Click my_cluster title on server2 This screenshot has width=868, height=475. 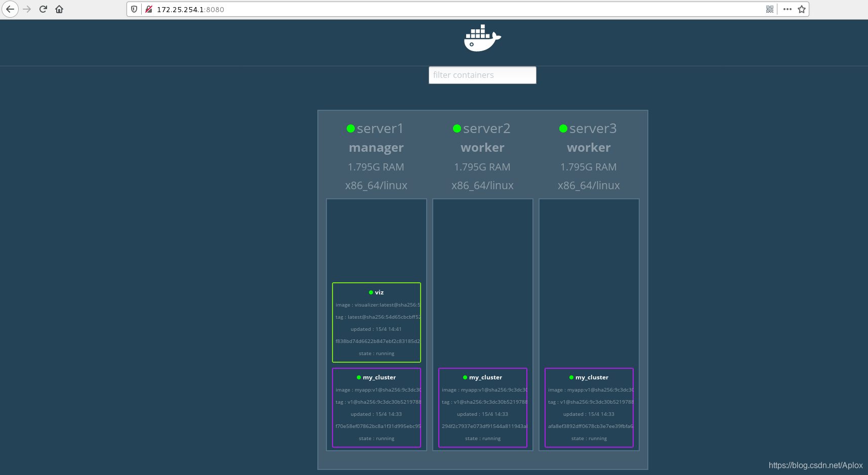pyautogui.click(x=485, y=377)
